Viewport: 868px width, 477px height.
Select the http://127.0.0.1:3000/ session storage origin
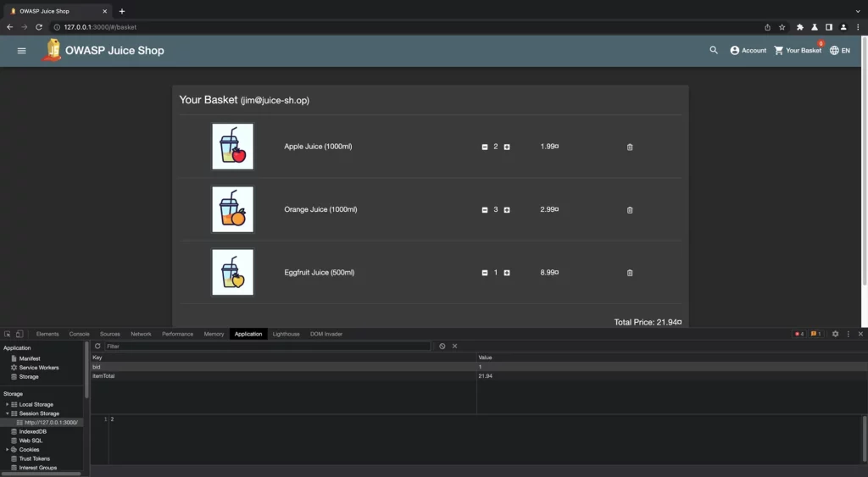click(51, 423)
